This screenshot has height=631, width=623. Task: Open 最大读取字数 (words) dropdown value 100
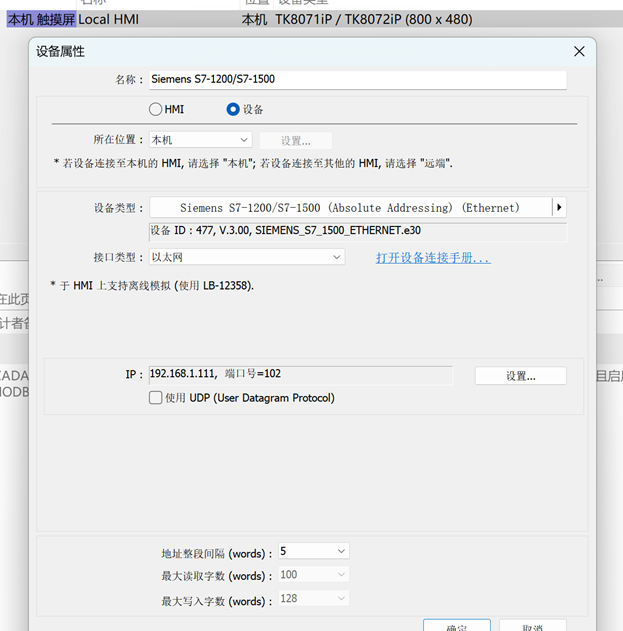[314, 575]
